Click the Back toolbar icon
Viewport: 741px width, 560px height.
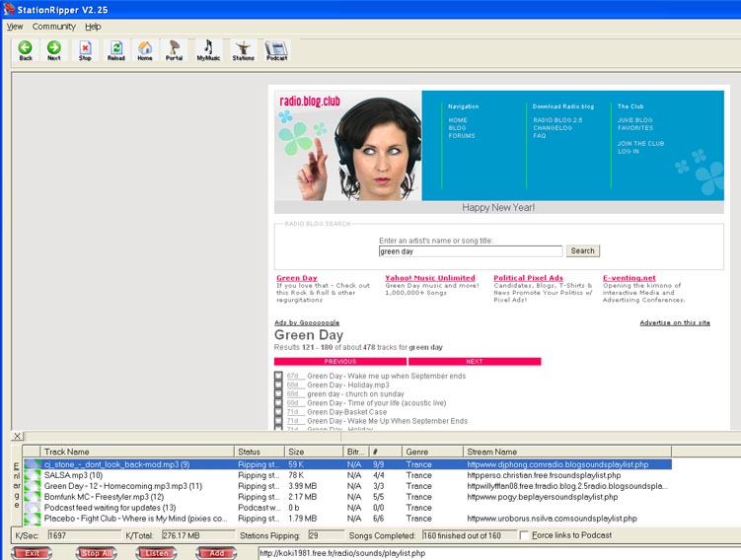click(x=26, y=50)
